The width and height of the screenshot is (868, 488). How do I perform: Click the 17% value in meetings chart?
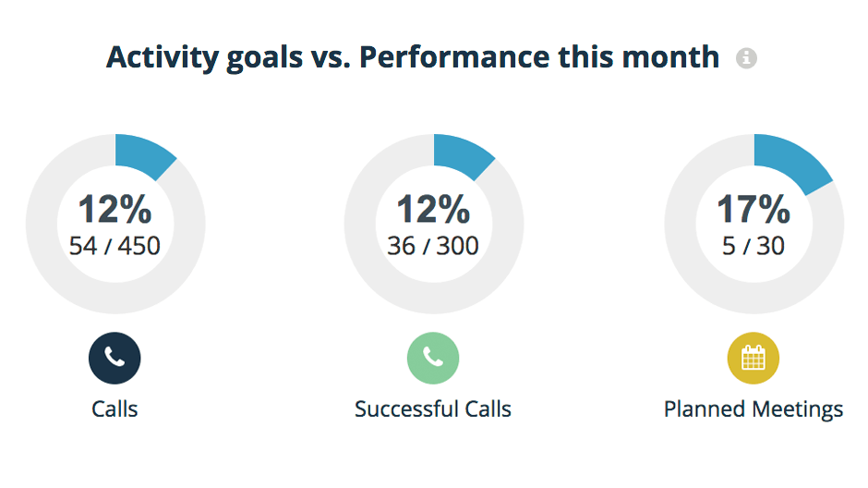click(753, 209)
